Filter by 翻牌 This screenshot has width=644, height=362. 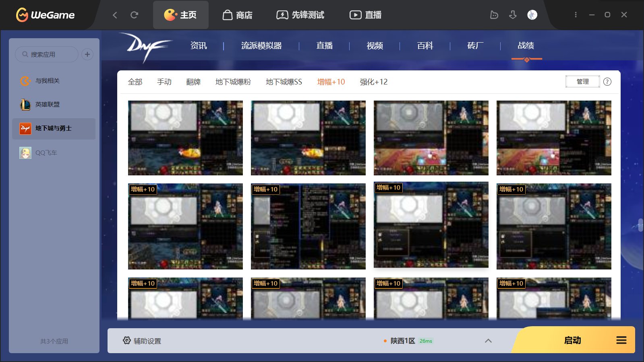point(193,82)
